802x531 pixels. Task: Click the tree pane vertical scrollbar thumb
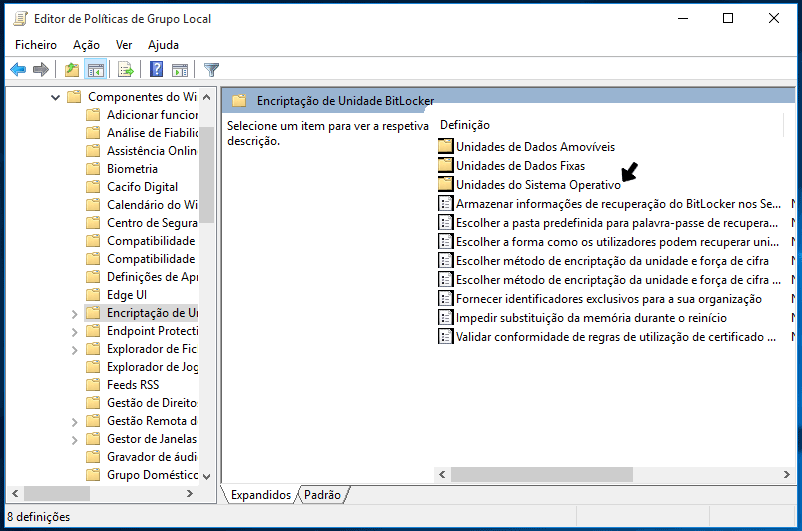[207, 174]
